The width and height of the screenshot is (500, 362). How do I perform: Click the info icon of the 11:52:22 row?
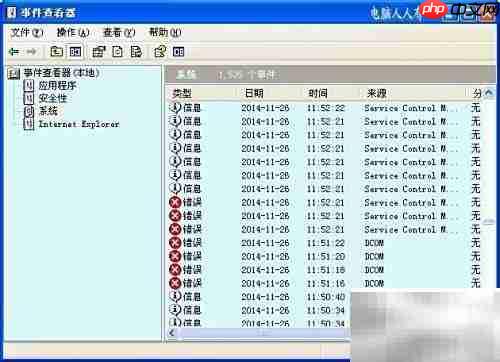175,108
